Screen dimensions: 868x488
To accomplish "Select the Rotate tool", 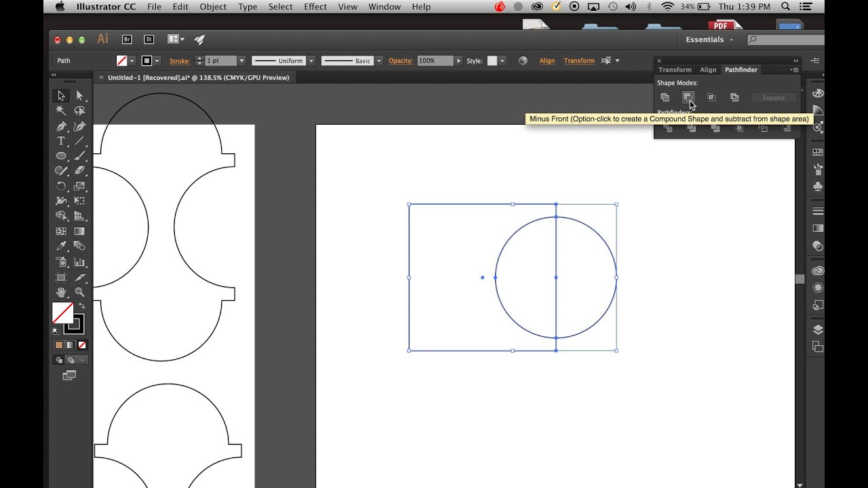I will coord(61,186).
